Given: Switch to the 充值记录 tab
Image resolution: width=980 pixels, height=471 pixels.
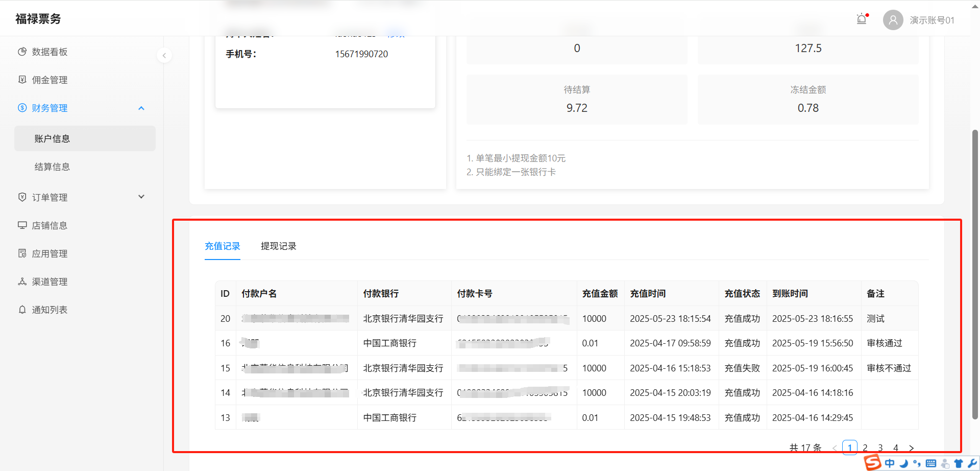Looking at the screenshot, I should pyautogui.click(x=222, y=246).
